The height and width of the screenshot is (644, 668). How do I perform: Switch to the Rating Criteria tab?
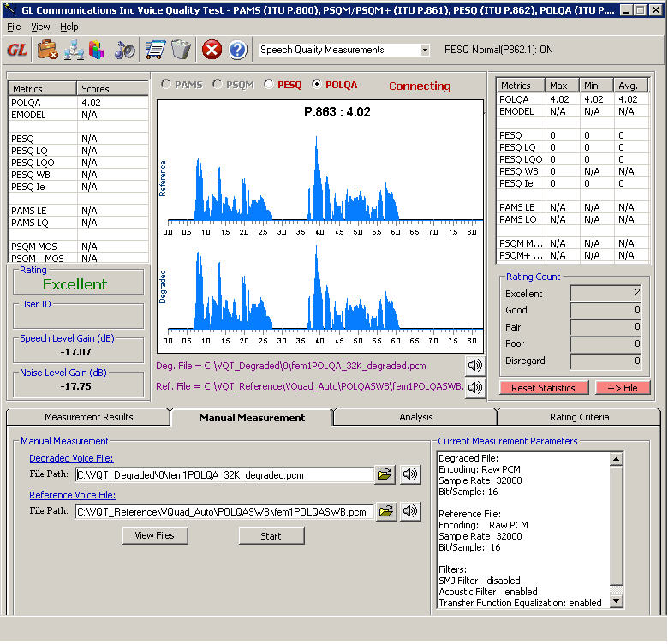click(579, 417)
